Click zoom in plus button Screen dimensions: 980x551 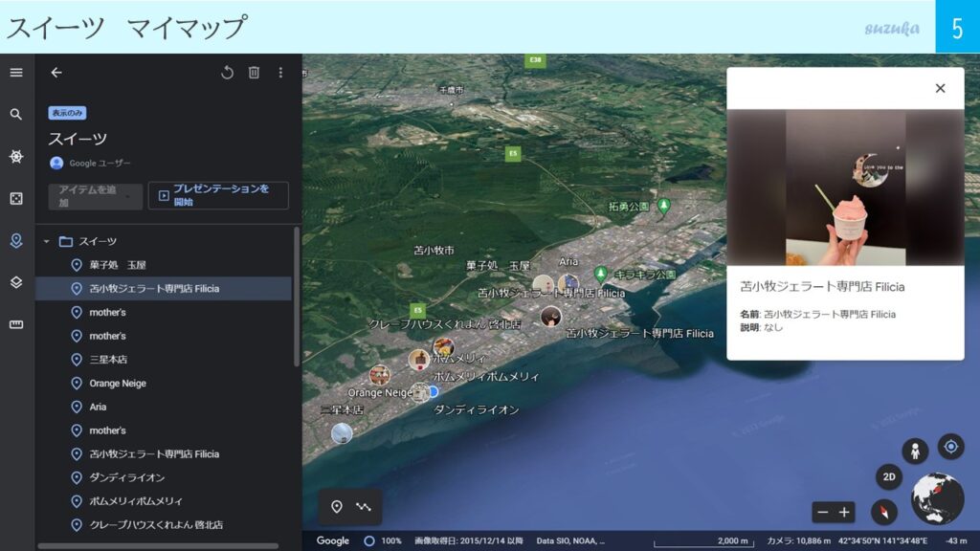844,513
